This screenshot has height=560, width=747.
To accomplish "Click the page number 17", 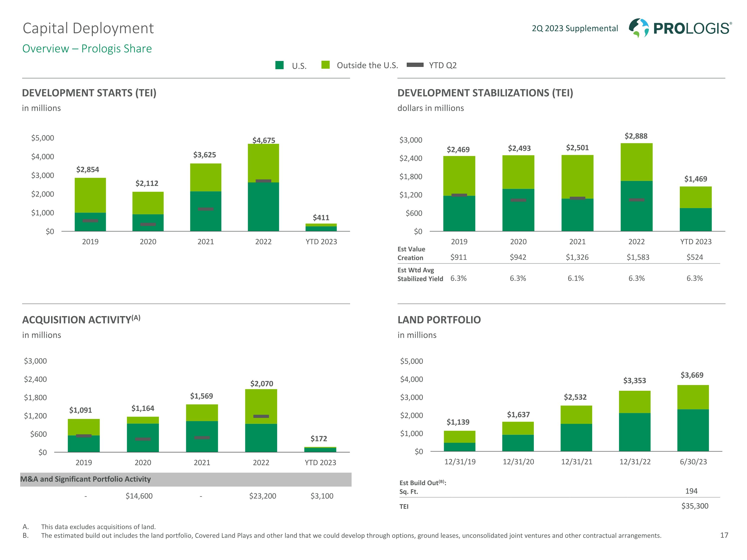I will pyautogui.click(x=724, y=535).
